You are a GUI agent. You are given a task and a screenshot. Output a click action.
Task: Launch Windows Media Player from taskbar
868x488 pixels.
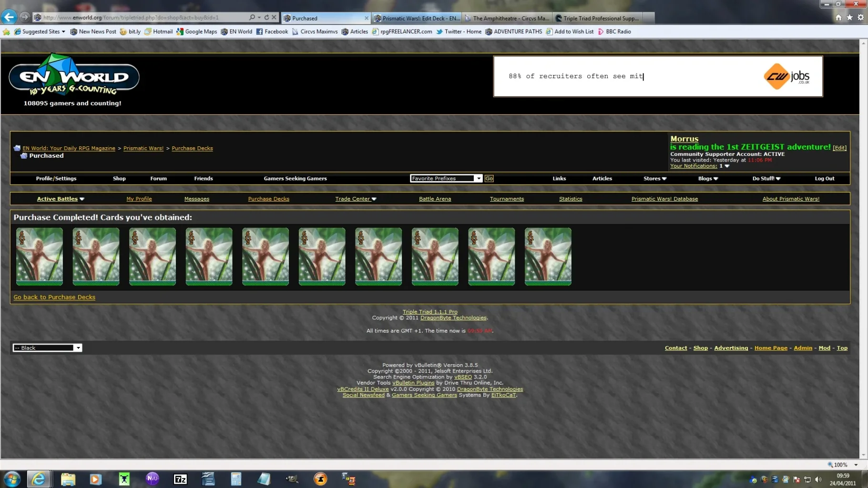[x=95, y=479]
